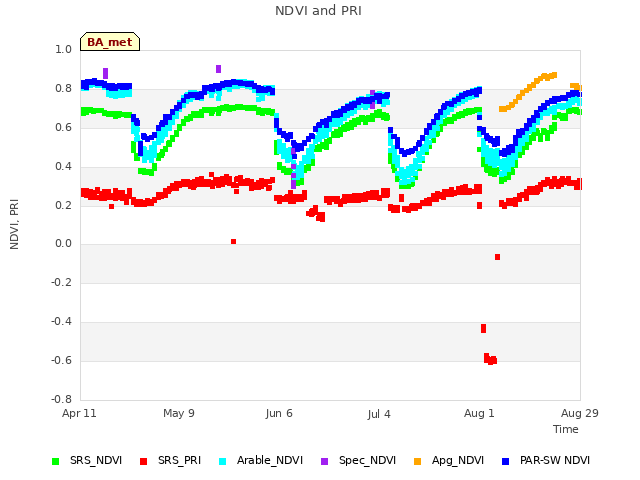Screen dimensions: 640x480
Task: Toggle the Arable_NDVI legend entry
Action: coord(261,461)
